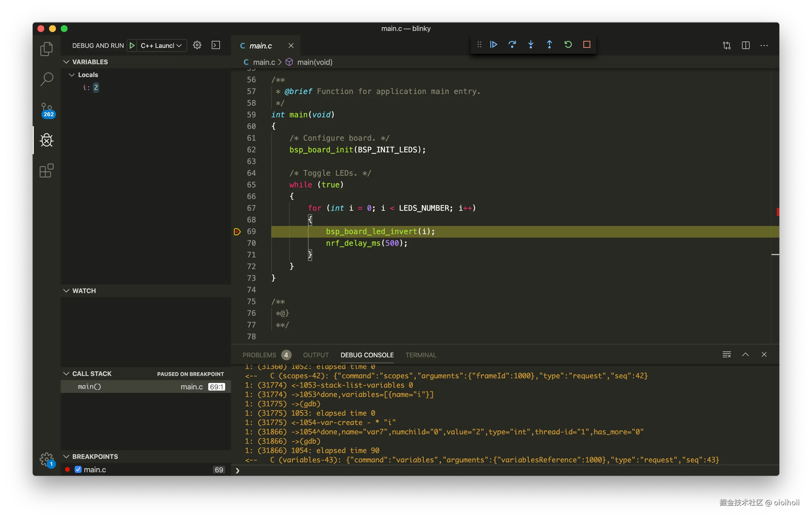
Task: Click Step Into in debug toolbar
Action: 531,45
